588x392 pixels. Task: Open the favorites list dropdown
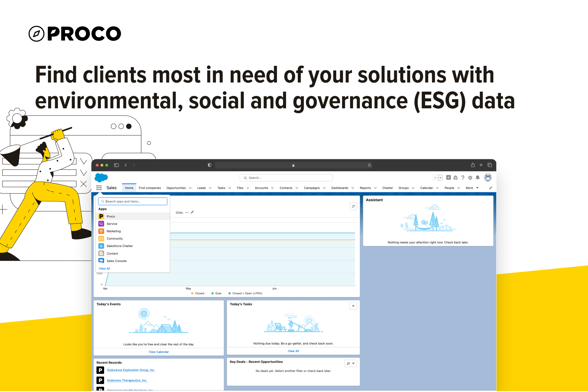pos(440,178)
